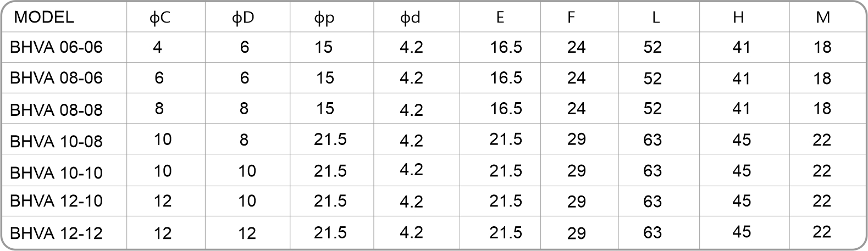Click the BHVA 08-08 model cell
868x251 pixels.
[57, 110]
